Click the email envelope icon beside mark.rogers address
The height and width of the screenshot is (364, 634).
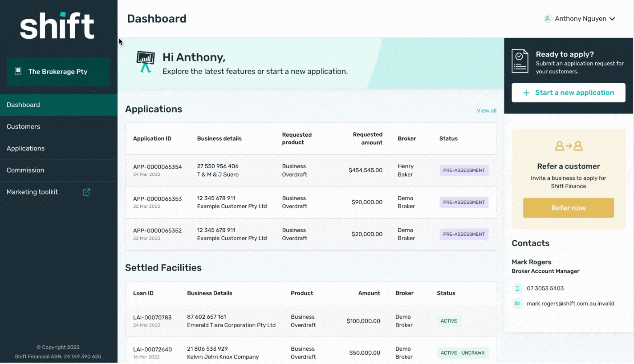pos(517,303)
